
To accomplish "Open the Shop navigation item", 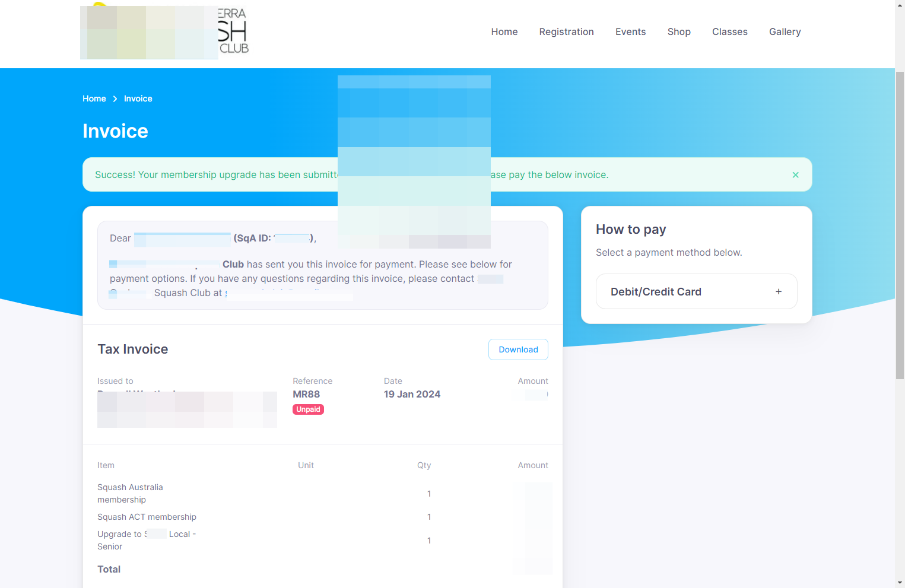I will [679, 32].
